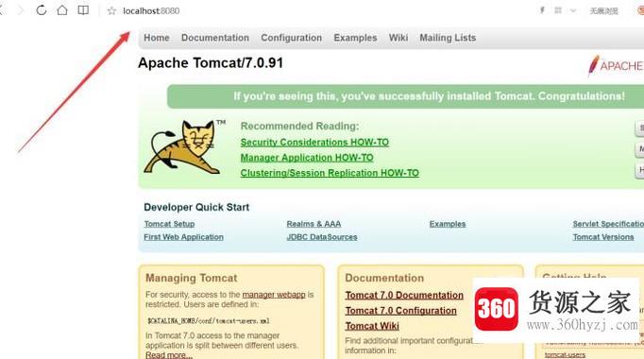
Task: Open the tomcat-users mailing list link
Action: 565,355
